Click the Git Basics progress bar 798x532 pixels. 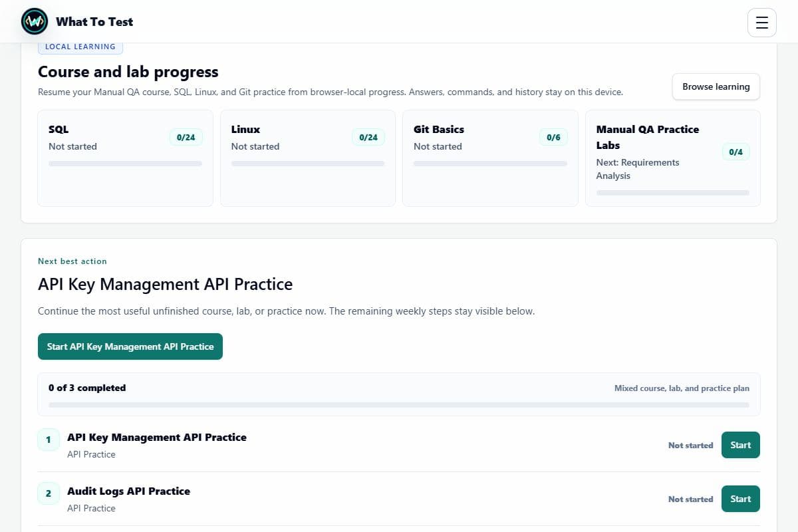point(490,164)
